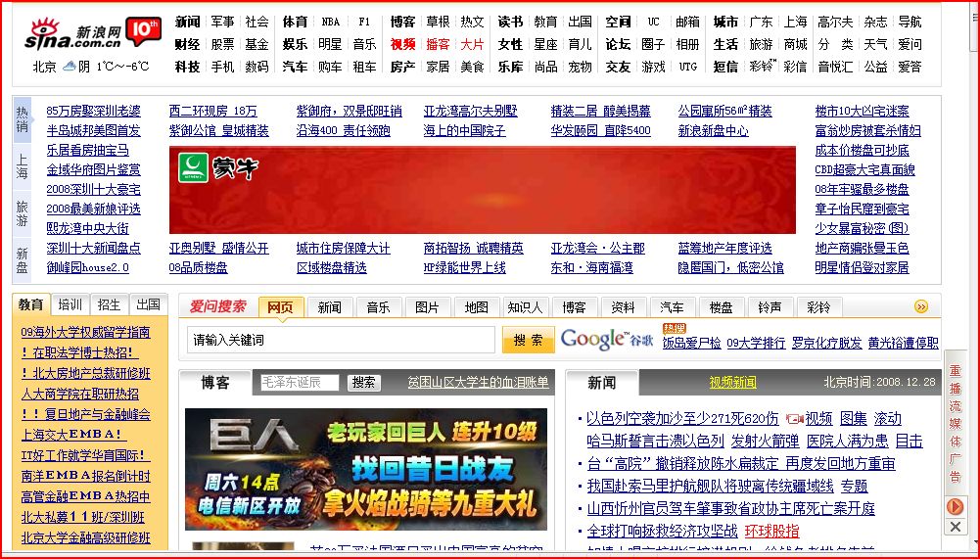The width and height of the screenshot is (980, 559).
Task: Select the 新盘 side tab
Action: 22,260
